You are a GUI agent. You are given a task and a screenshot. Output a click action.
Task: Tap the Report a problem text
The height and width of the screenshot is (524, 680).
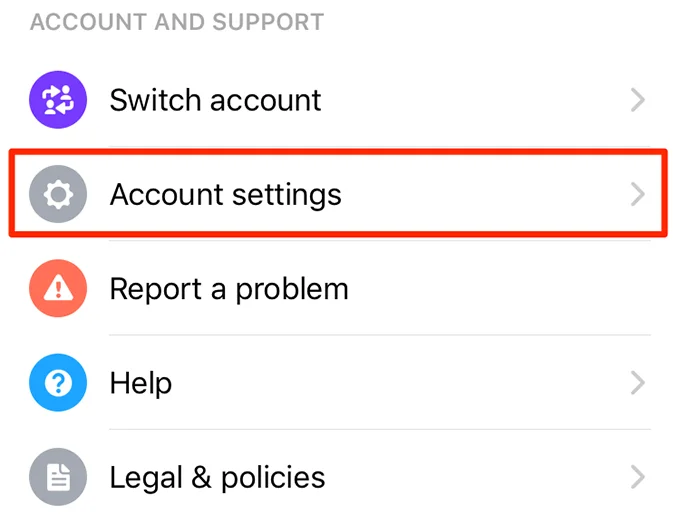tap(229, 289)
